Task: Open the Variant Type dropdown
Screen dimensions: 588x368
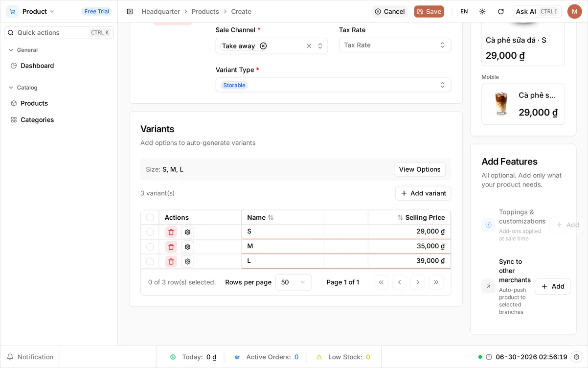Action: pyautogui.click(x=333, y=85)
